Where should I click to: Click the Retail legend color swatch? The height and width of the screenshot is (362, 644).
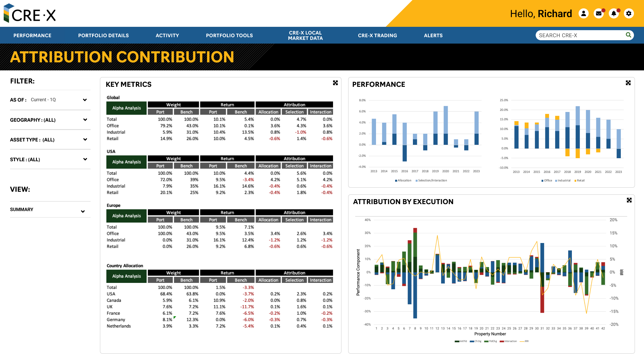[575, 181]
